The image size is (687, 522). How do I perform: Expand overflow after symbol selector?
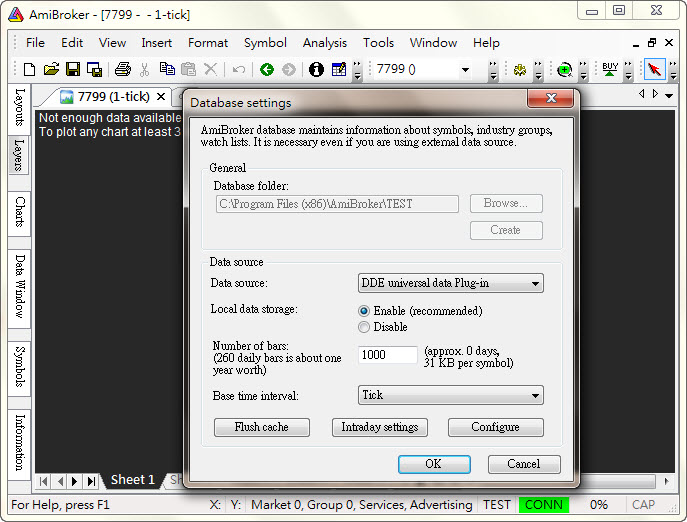(x=493, y=70)
